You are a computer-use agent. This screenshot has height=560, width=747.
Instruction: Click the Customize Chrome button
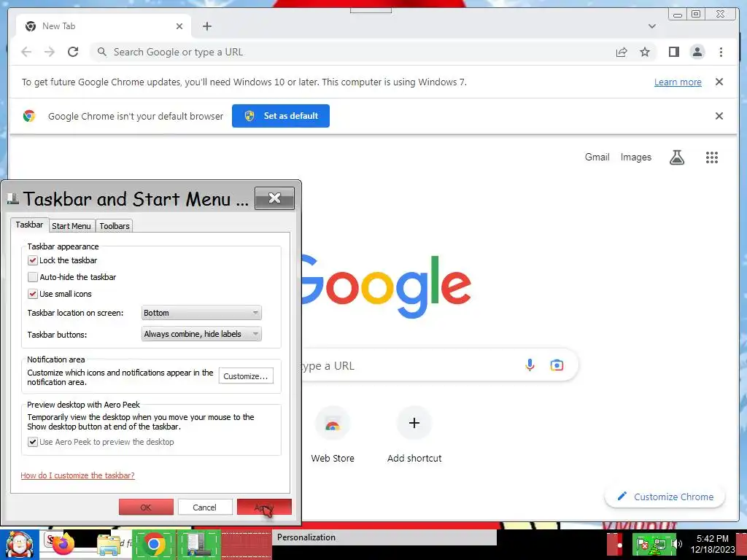[x=665, y=497]
